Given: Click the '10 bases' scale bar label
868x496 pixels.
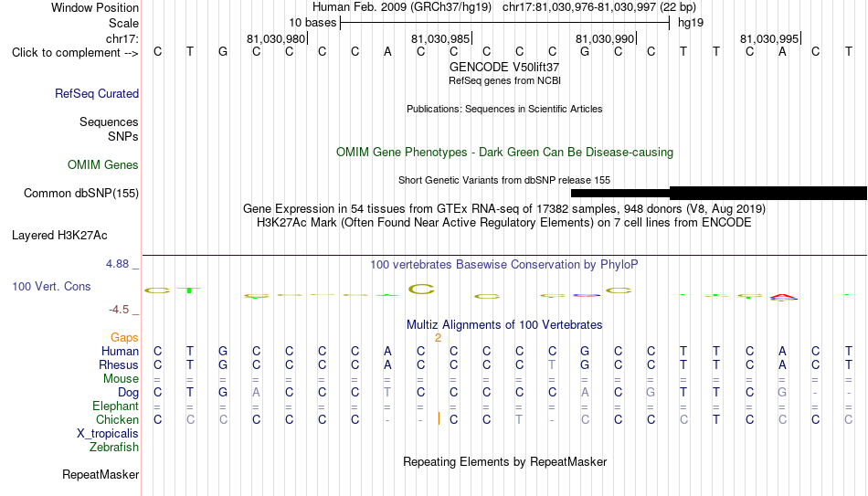Looking at the screenshot, I should pos(312,23).
